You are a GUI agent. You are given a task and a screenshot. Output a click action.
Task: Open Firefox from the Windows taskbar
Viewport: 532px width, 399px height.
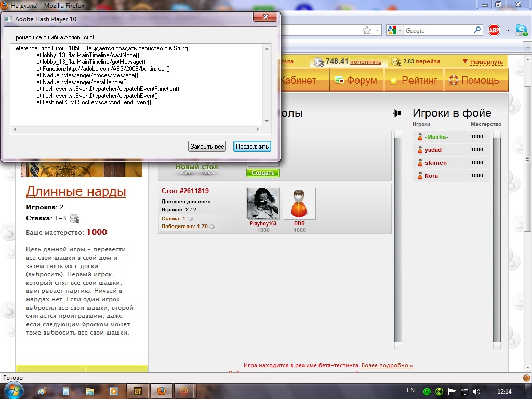coord(161,391)
